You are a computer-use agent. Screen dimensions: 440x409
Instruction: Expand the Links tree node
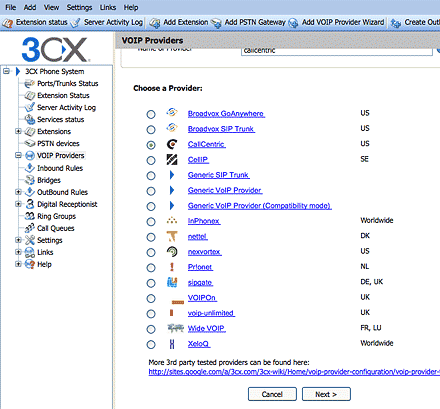tap(18, 252)
